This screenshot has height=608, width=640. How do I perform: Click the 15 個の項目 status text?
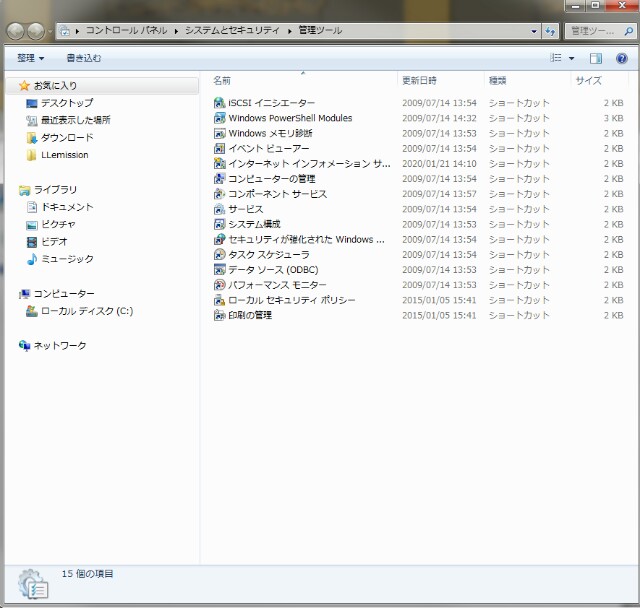click(x=87, y=574)
